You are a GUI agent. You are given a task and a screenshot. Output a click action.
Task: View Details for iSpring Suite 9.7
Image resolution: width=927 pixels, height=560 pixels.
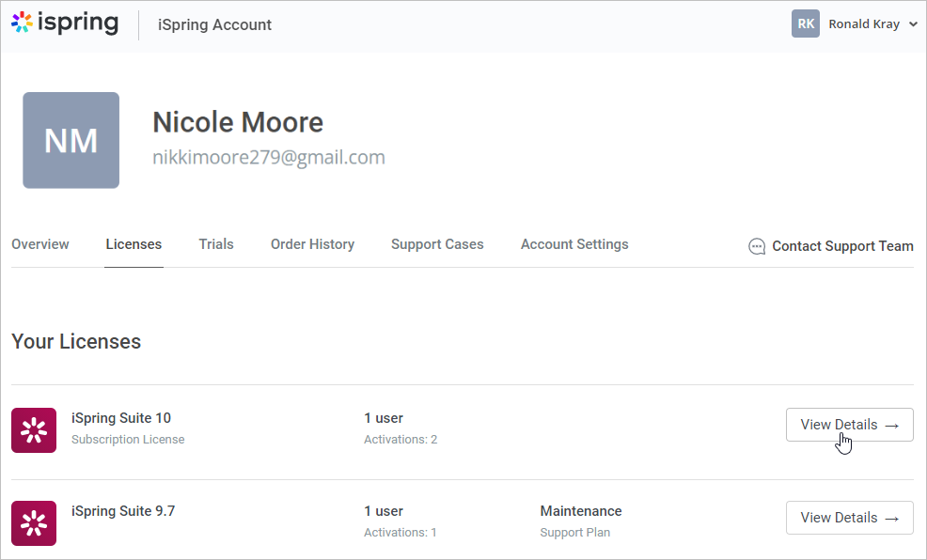tap(849, 518)
